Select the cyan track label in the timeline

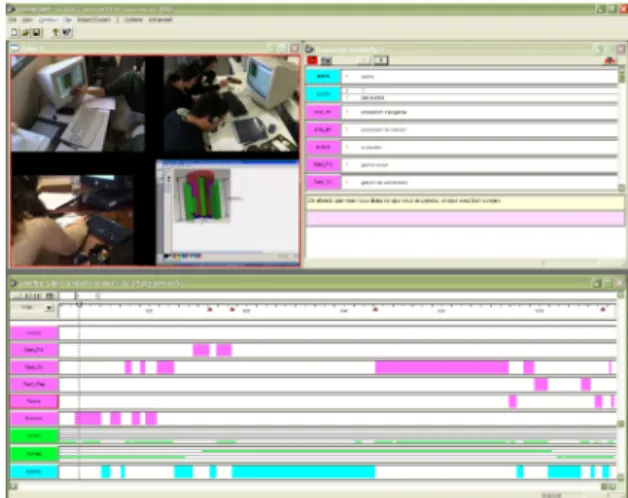[34, 472]
